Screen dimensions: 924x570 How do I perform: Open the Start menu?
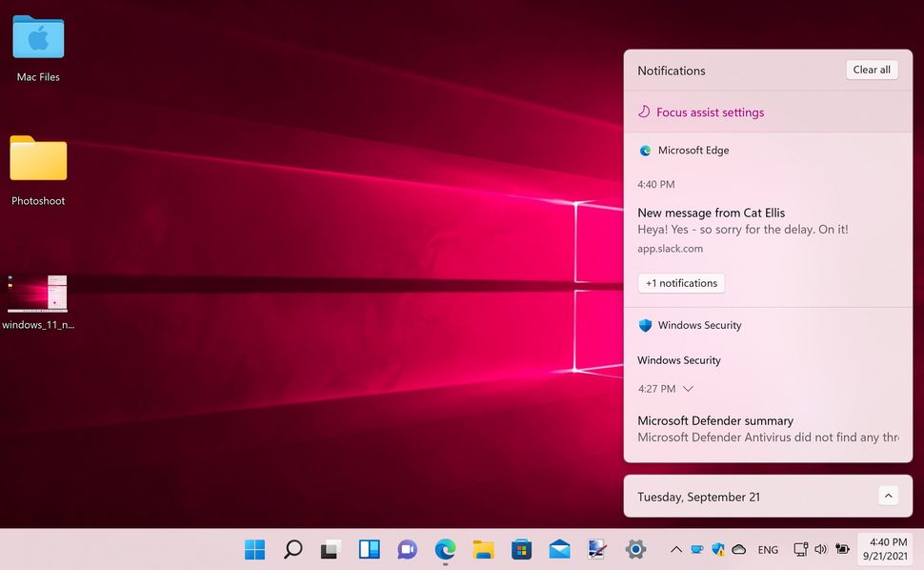254,549
